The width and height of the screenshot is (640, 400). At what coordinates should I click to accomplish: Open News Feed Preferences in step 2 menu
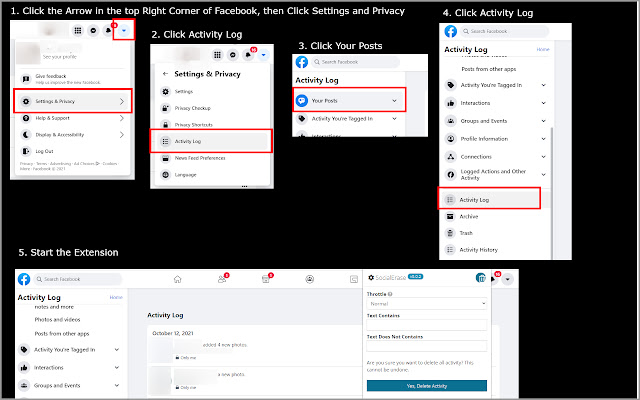click(x=200, y=158)
